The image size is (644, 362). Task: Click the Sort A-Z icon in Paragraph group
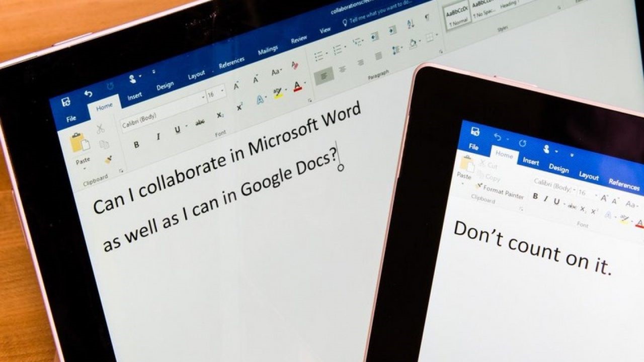click(x=411, y=24)
